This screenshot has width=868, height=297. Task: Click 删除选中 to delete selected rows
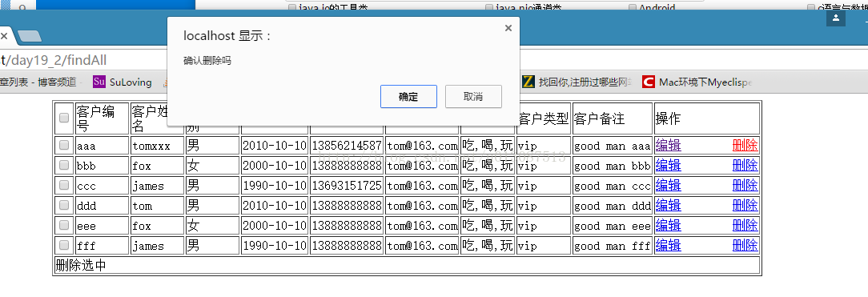pyautogui.click(x=81, y=266)
